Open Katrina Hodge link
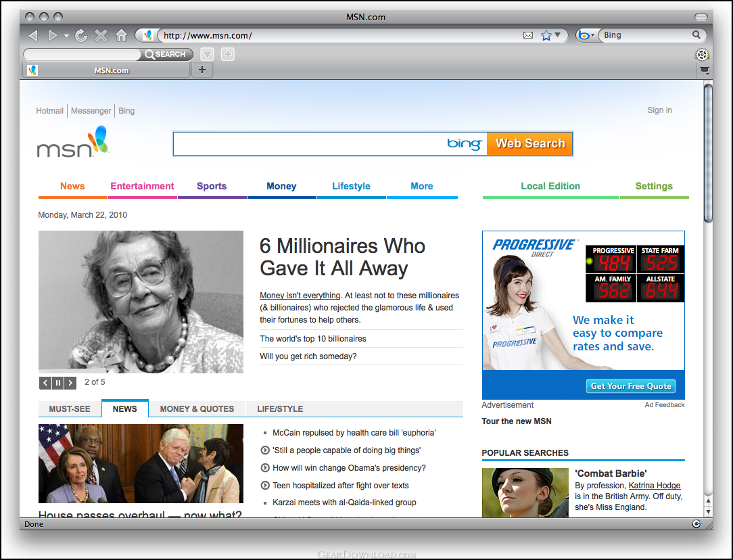 pyautogui.click(x=655, y=486)
